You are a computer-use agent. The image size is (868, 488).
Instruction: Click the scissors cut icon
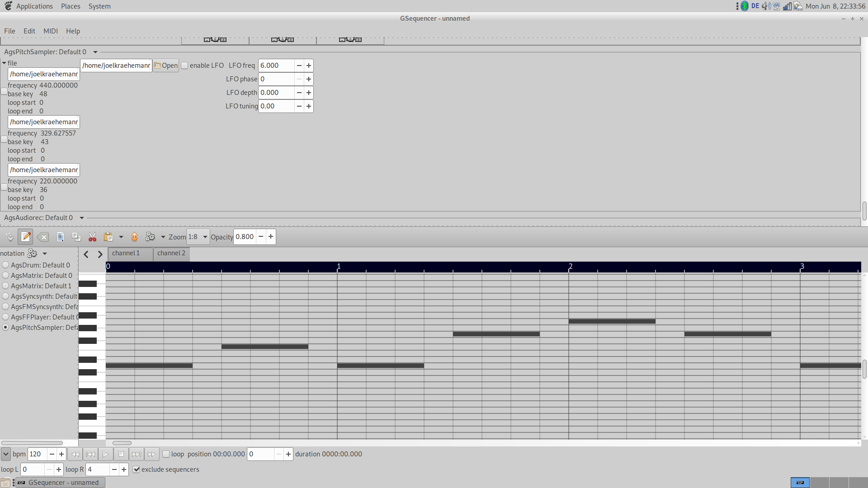92,237
